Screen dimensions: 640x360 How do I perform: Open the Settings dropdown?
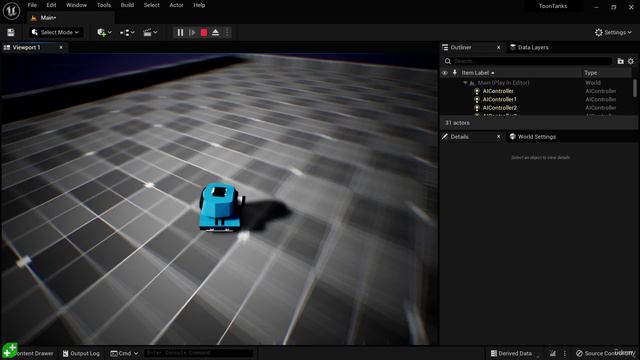tap(613, 32)
